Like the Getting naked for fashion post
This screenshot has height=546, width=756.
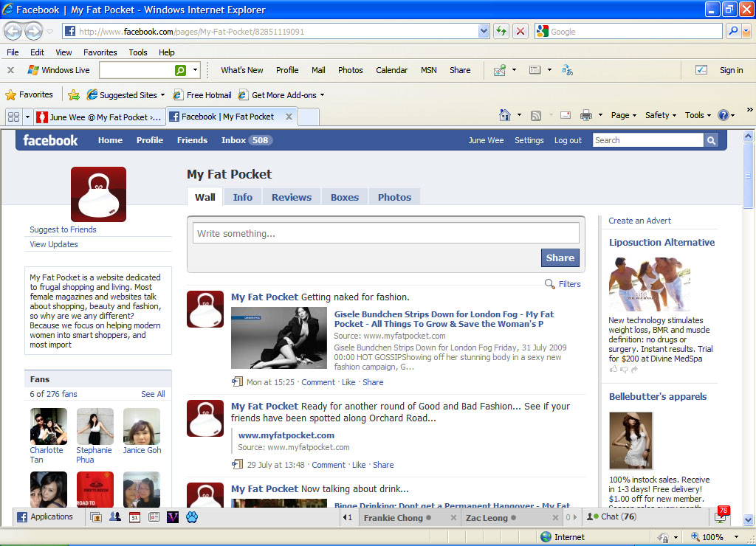coord(348,382)
